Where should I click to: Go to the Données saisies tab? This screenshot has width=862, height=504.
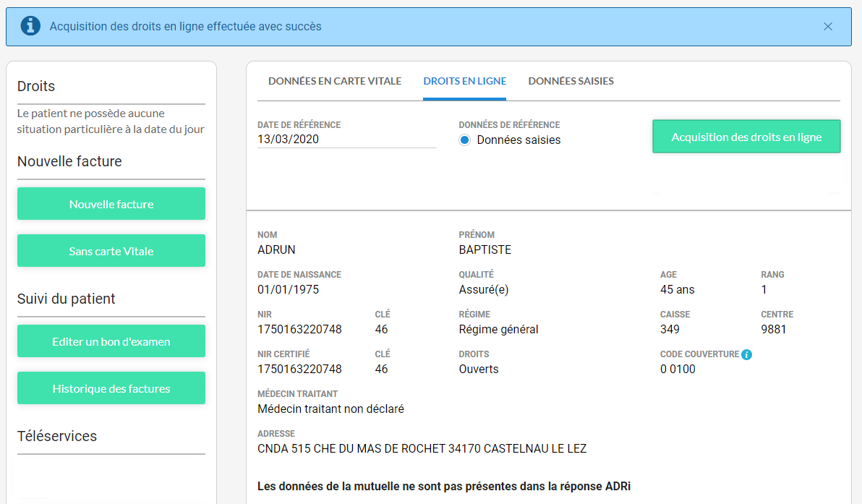pyautogui.click(x=571, y=81)
